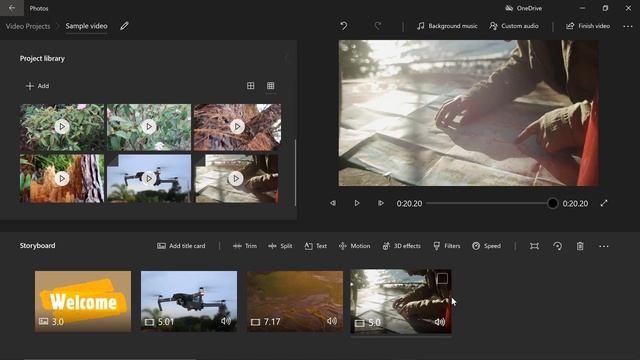The height and width of the screenshot is (360, 640).
Task: Open the Split tool
Action: [x=280, y=246]
